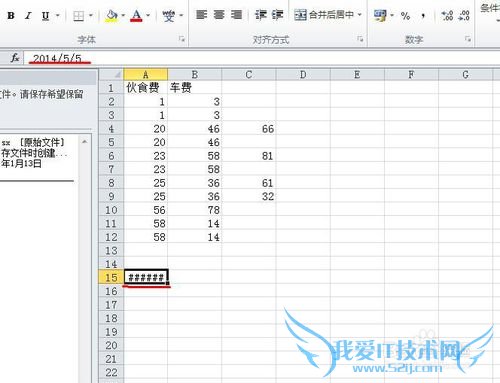
Task: Center text horizontally
Action: point(219,15)
